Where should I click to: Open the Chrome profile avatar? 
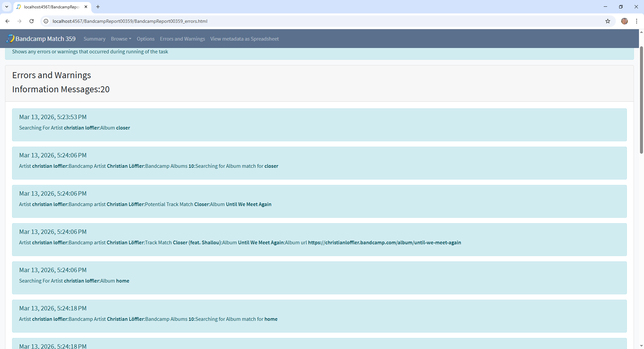pos(624,21)
